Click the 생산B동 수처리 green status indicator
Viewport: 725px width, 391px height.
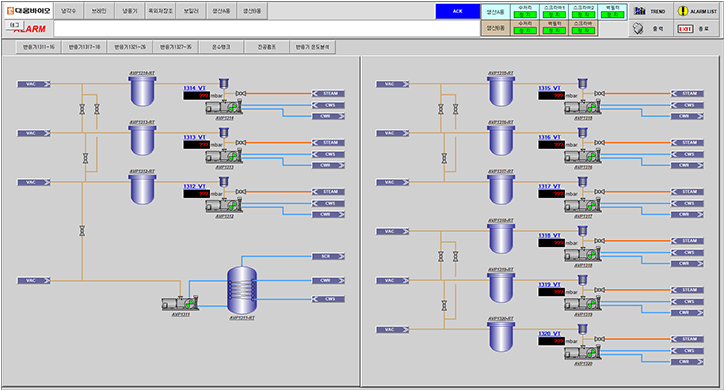click(x=525, y=31)
